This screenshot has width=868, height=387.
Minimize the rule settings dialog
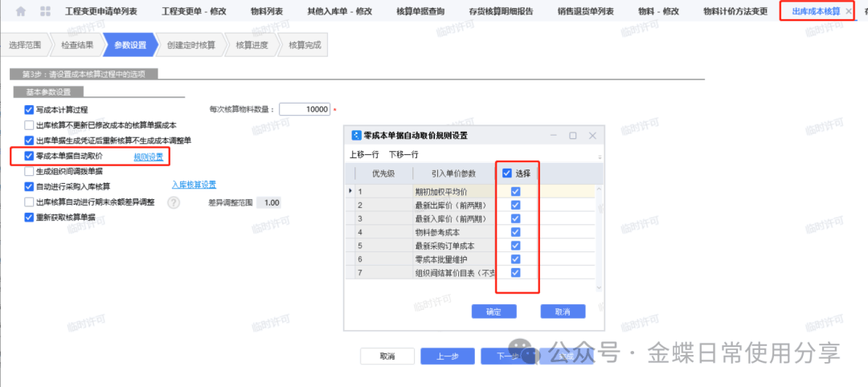click(554, 136)
